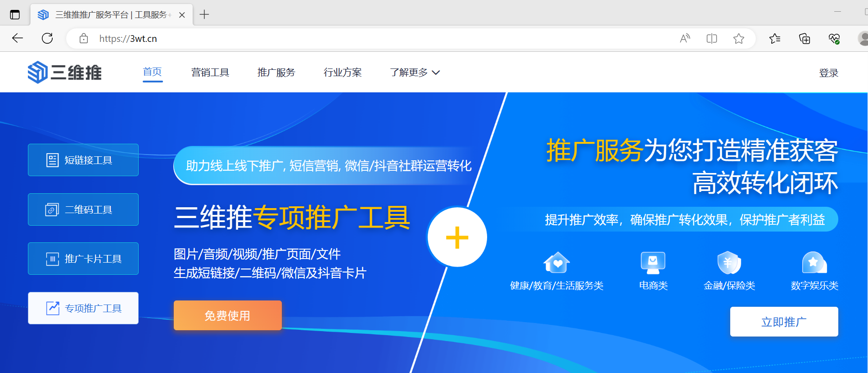Click the 数字娱乐类 label

coord(814,286)
